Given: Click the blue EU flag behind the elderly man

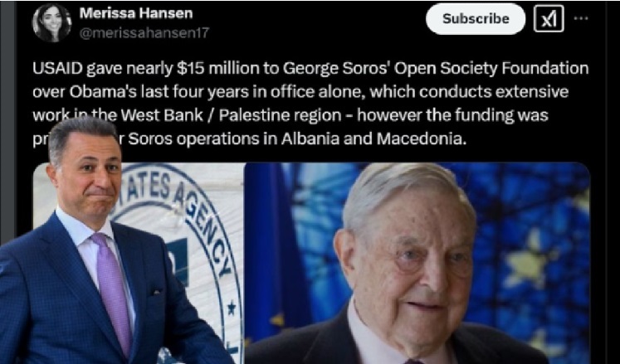Looking at the screenshot, I should (x=273, y=253).
